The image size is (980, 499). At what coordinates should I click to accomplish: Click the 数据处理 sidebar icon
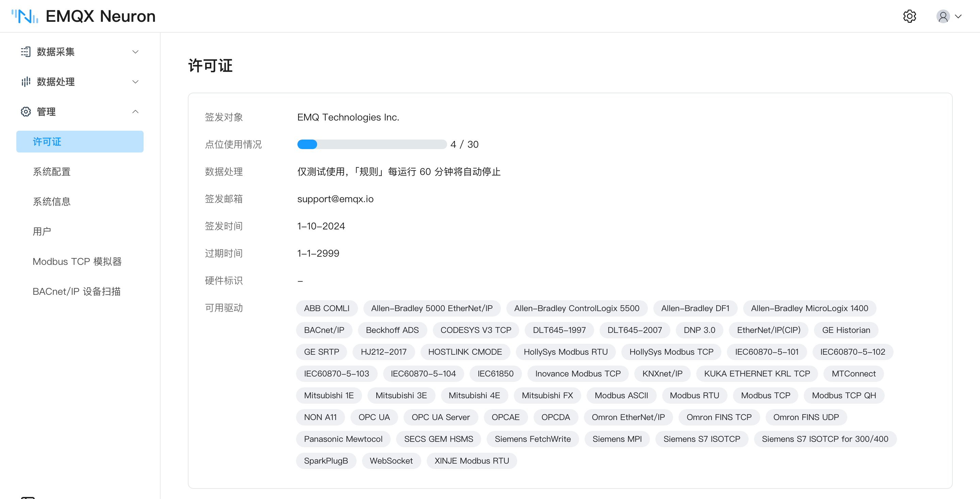point(26,82)
